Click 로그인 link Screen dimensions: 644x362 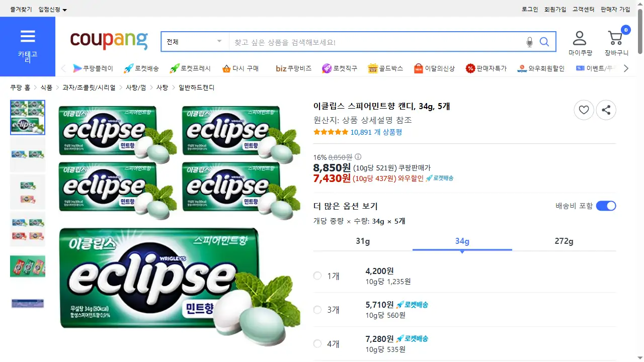(530, 10)
